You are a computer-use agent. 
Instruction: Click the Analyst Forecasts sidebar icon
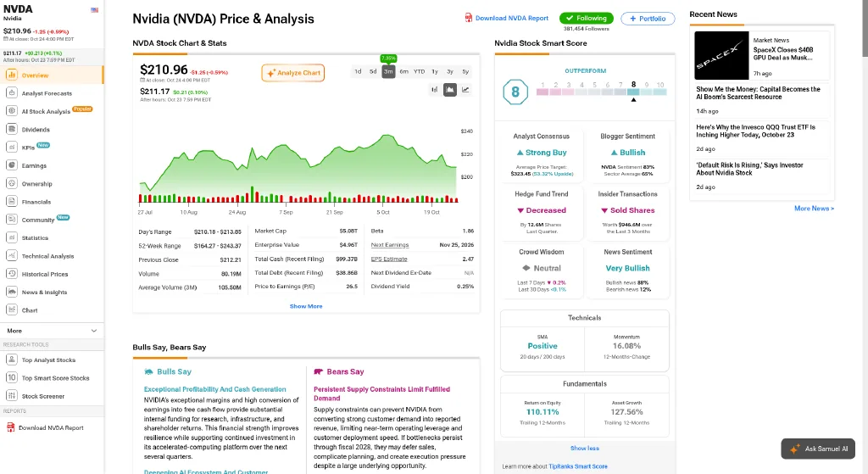[x=12, y=93]
